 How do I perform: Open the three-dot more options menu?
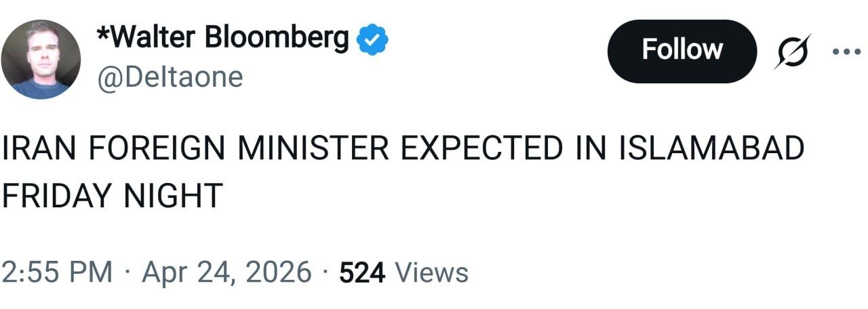point(845,49)
